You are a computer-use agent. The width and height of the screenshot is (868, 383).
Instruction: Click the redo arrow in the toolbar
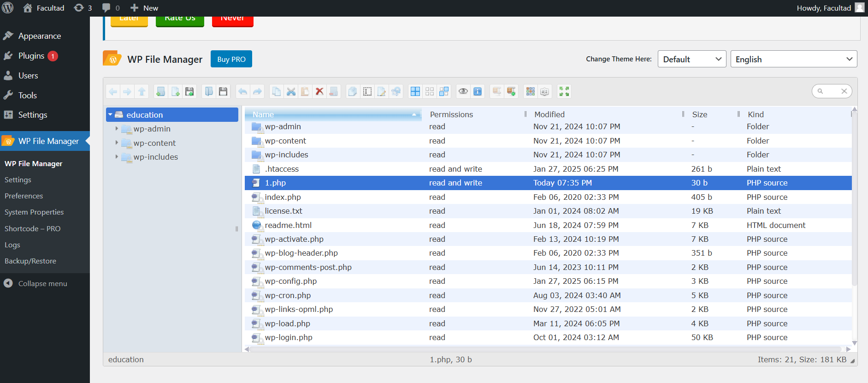(257, 91)
